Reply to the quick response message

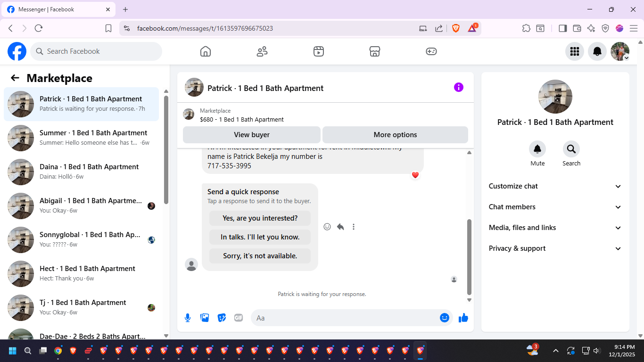click(340, 227)
